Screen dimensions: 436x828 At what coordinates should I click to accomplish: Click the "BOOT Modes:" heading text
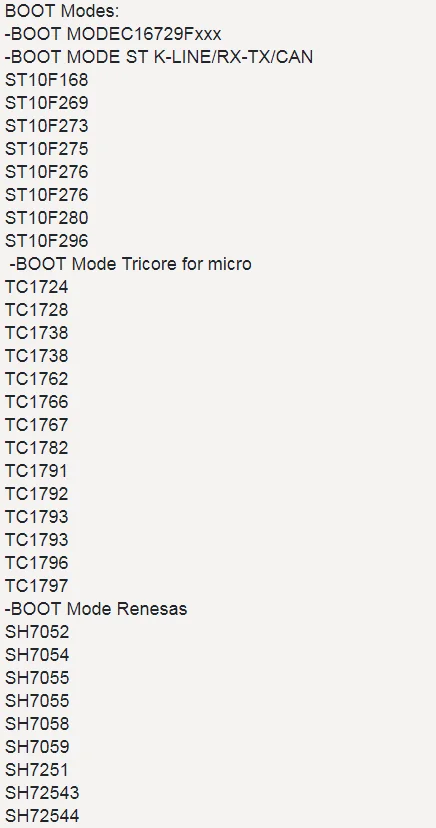point(62,11)
